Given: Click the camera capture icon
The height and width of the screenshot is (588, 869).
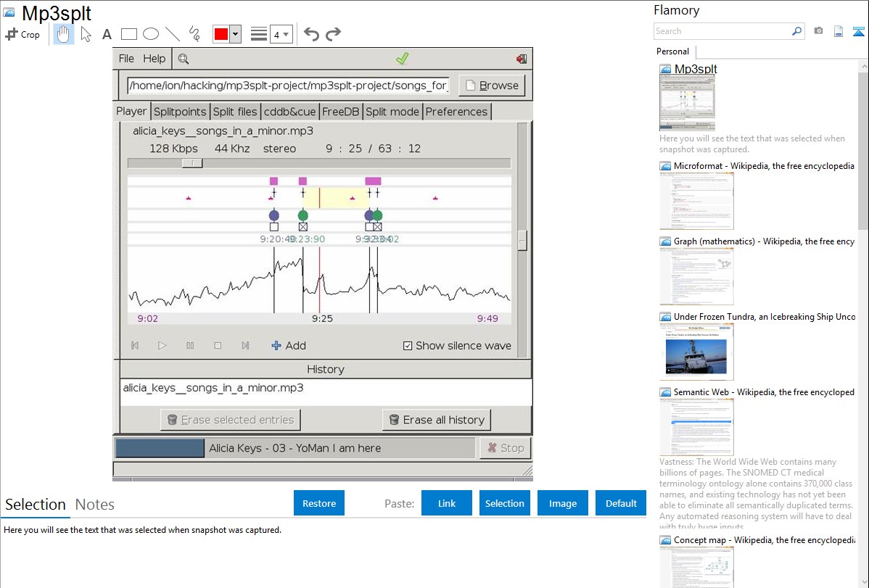Looking at the screenshot, I should coord(818,31).
